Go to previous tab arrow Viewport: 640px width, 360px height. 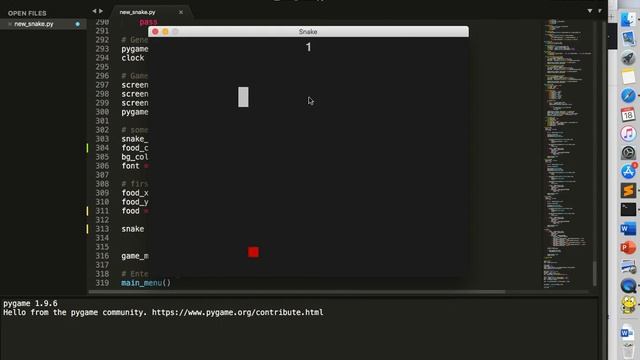[94, 11]
